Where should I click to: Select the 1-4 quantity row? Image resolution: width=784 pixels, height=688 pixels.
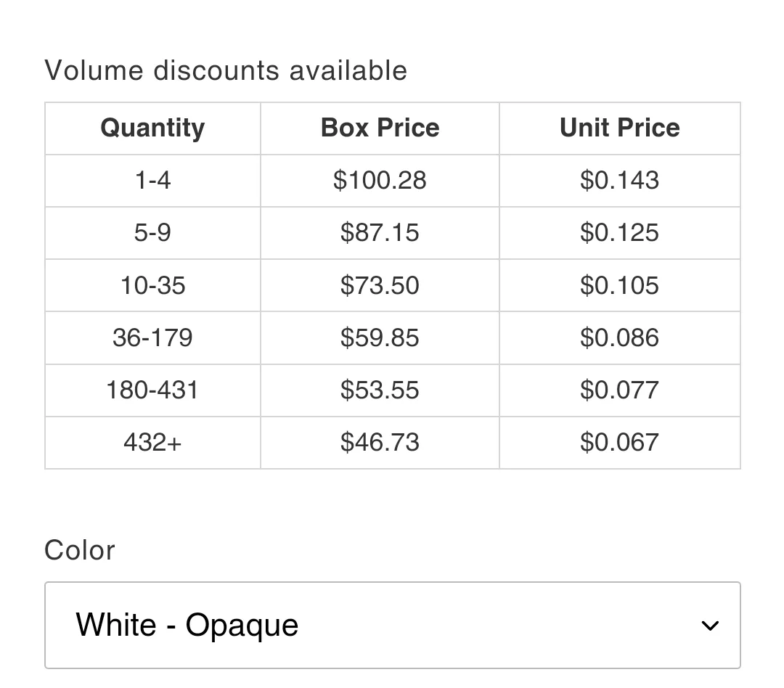[152, 180]
